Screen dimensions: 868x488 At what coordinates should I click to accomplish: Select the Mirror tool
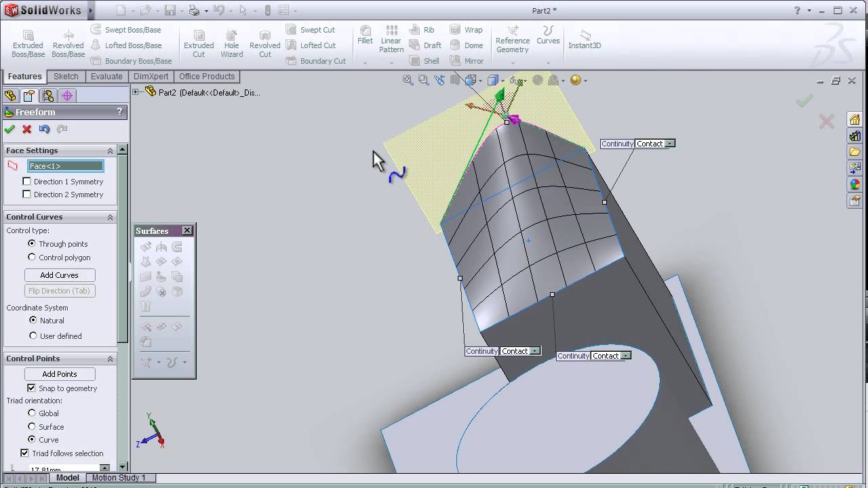click(467, 61)
